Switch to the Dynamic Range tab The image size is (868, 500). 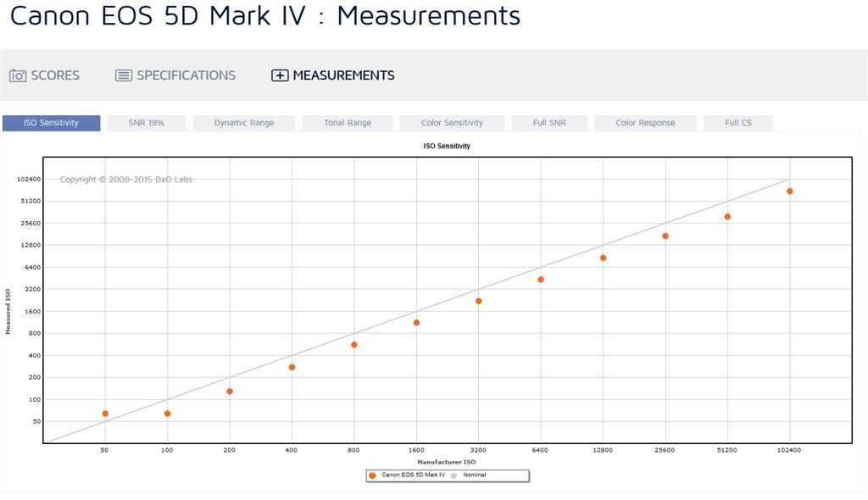(x=244, y=123)
